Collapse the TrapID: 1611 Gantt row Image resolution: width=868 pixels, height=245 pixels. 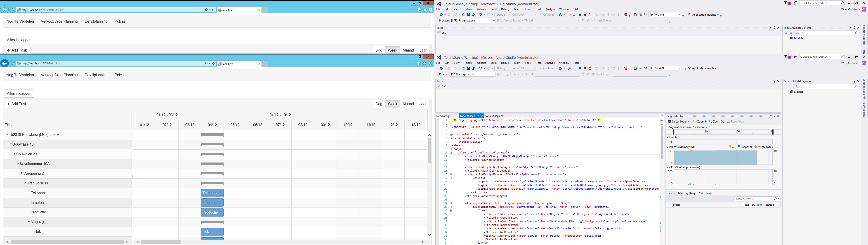pyautogui.click(x=25, y=183)
